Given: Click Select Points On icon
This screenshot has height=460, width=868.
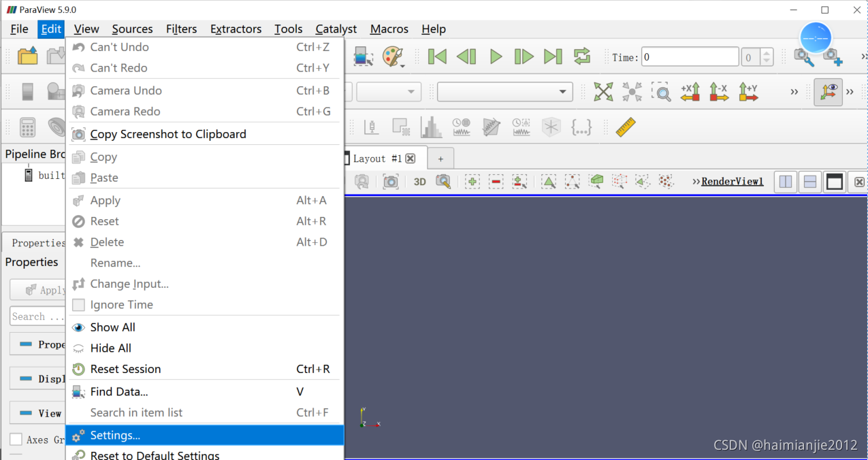Looking at the screenshot, I should (573, 182).
